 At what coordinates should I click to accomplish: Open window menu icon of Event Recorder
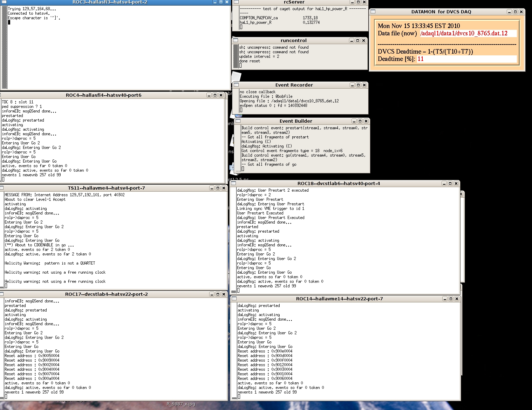pyautogui.click(x=236, y=85)
